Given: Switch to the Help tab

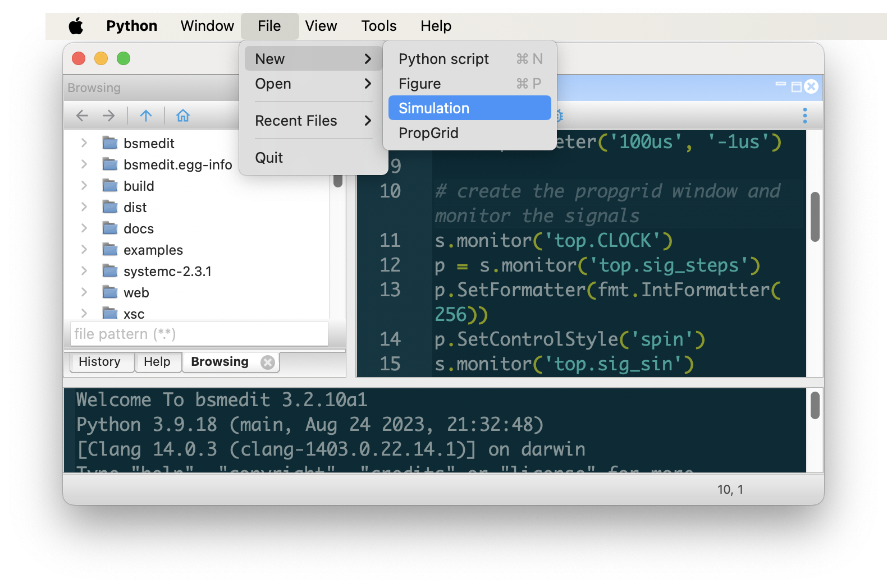Looking at the screenshot, I should [157, 362].
